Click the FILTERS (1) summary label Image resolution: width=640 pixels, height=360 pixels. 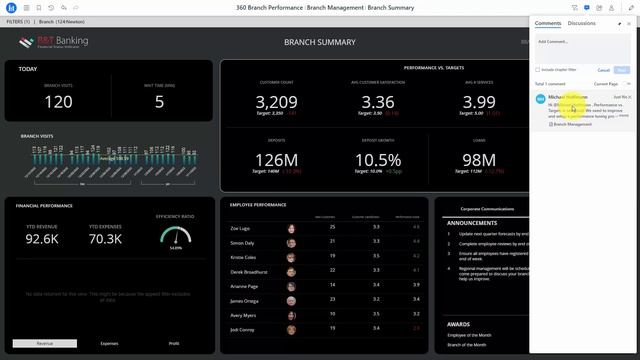[x=18, y=22]
